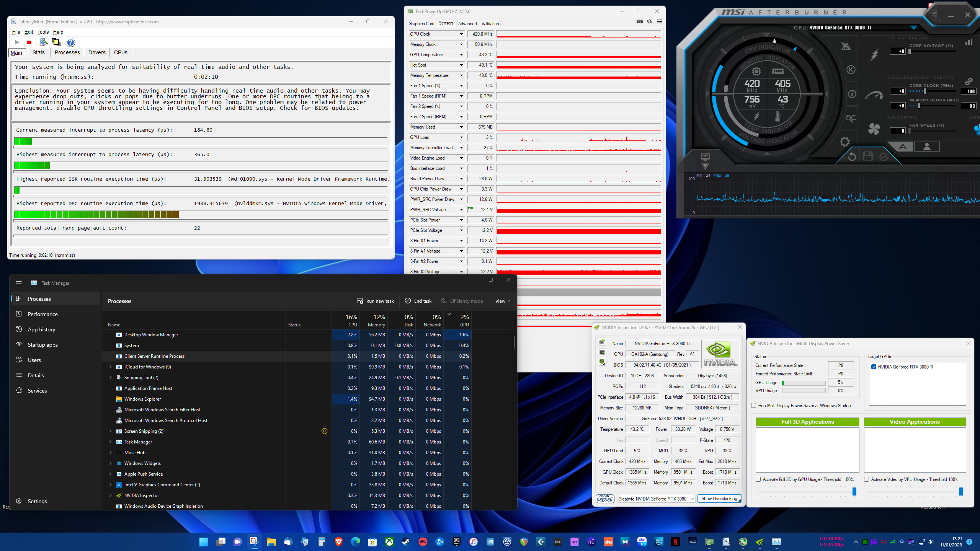The image size is (980, 551).
Task: Detach Afterburner hardware monitor icon
Action: pyautogui.click(x=705, y=156)
